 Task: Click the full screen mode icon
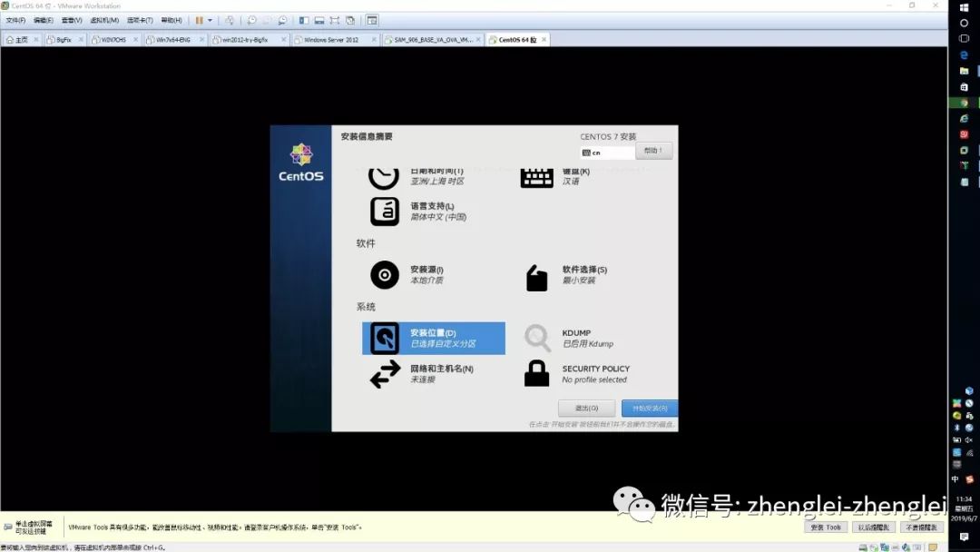click(x=334, y=20)
